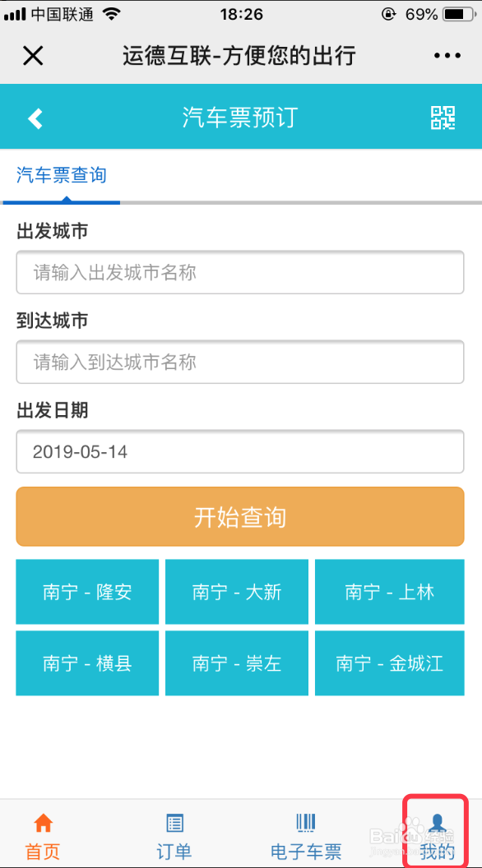Viewport: 482px width, 868px height.
Task: Tap the arrival city input field
Action: 239,362
